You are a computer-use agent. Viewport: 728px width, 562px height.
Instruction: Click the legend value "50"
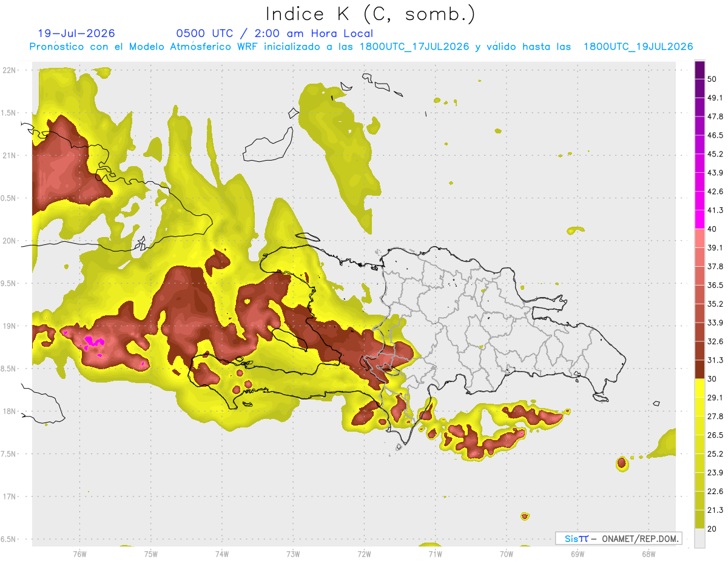[712, 79]
